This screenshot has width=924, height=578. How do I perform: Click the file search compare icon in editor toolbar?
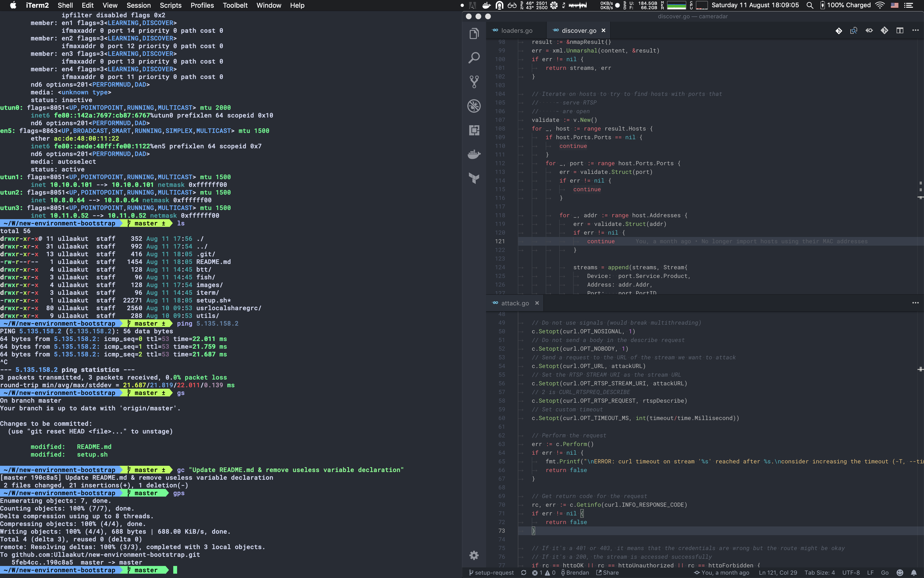[854, 31]
